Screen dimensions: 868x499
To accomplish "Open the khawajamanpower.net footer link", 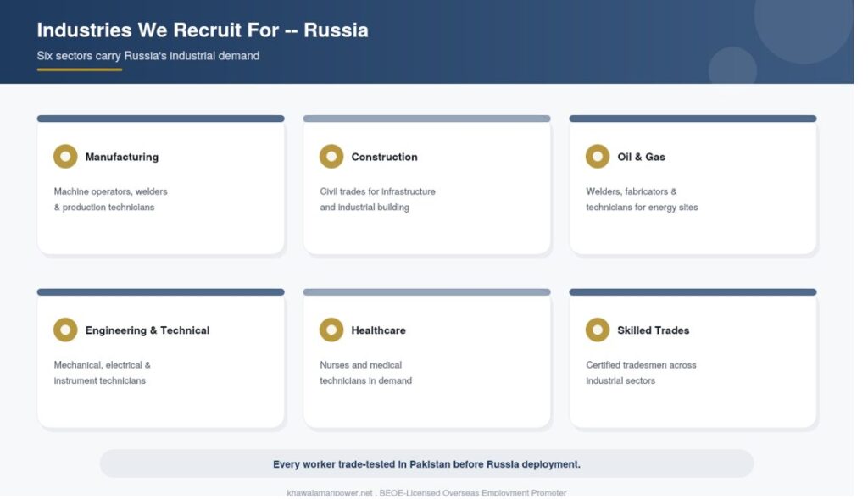I will tap(330, 492).
